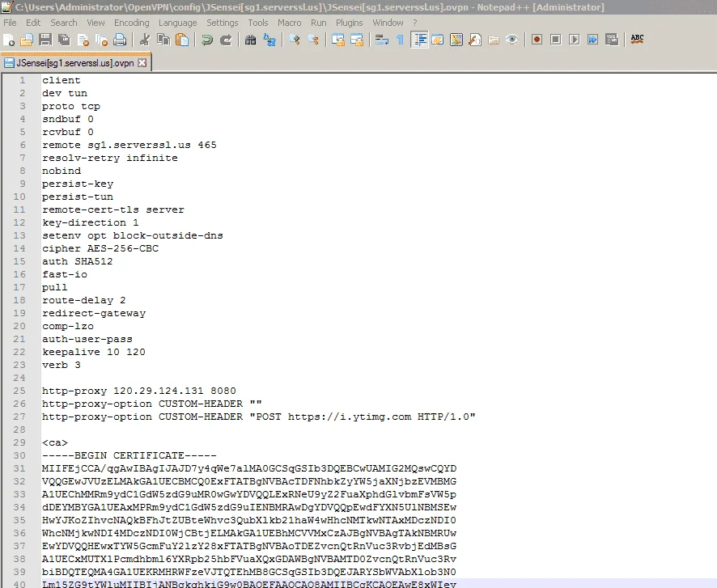The width and height of the screenshot is (717, 588).
Task: Cut selection with scissors icon
Action: 145,40
